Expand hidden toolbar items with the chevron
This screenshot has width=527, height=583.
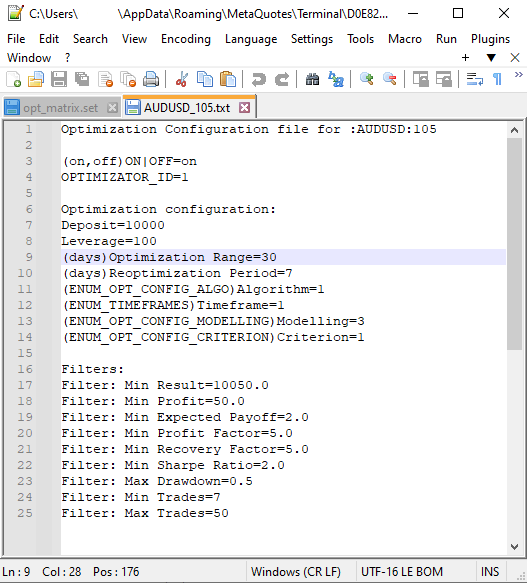point(518,75)
